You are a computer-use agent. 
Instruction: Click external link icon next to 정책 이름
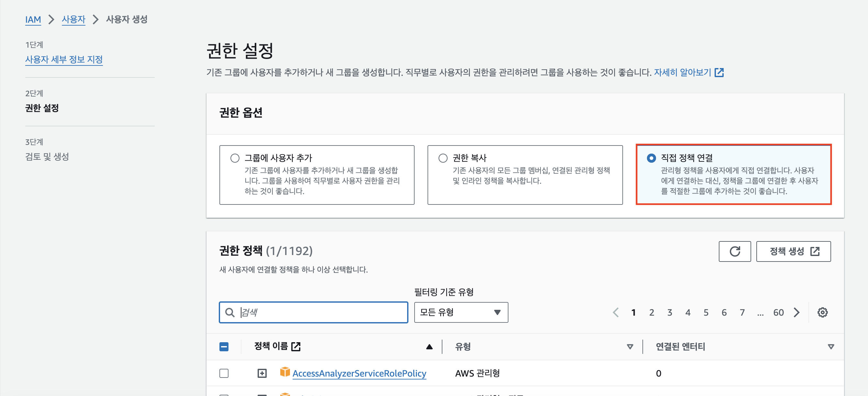(x=296, y=346)
